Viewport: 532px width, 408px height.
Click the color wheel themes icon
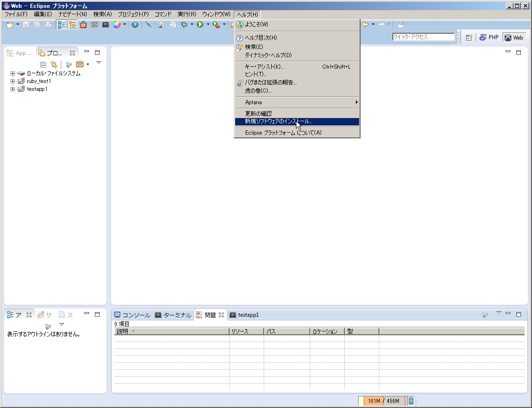[x=117, y=24]
